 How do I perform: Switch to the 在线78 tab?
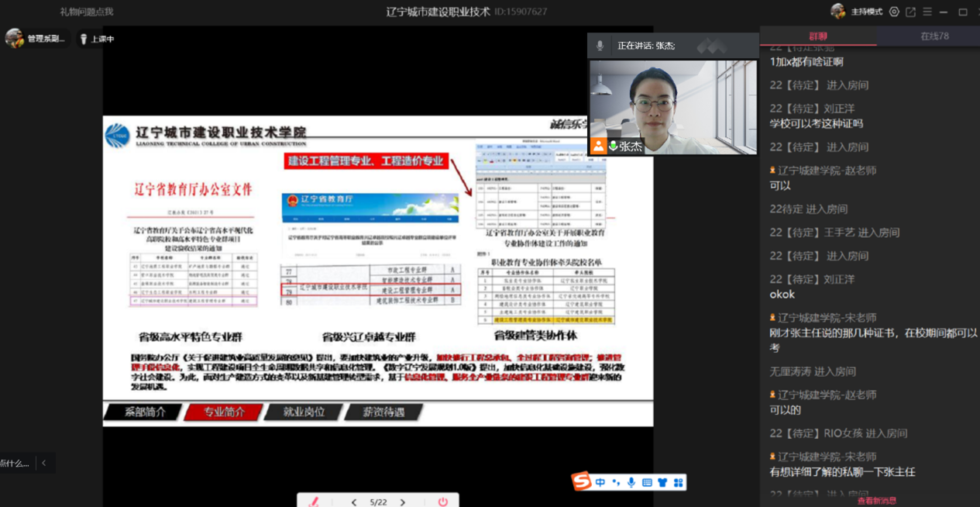click(x=934, y=36)
